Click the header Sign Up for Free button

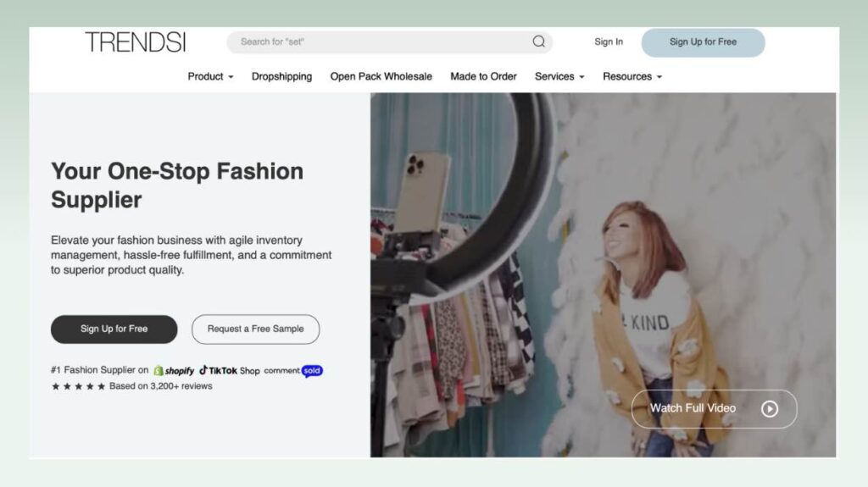pyautogui.click(x=703, y=42)
